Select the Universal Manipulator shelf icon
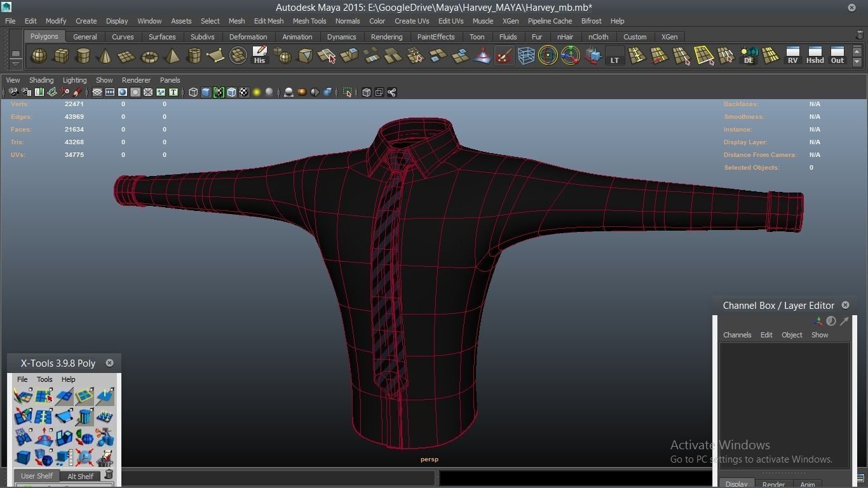Image resolution: width=868 pixels, height=488 pixels. (x=570, y=56)
